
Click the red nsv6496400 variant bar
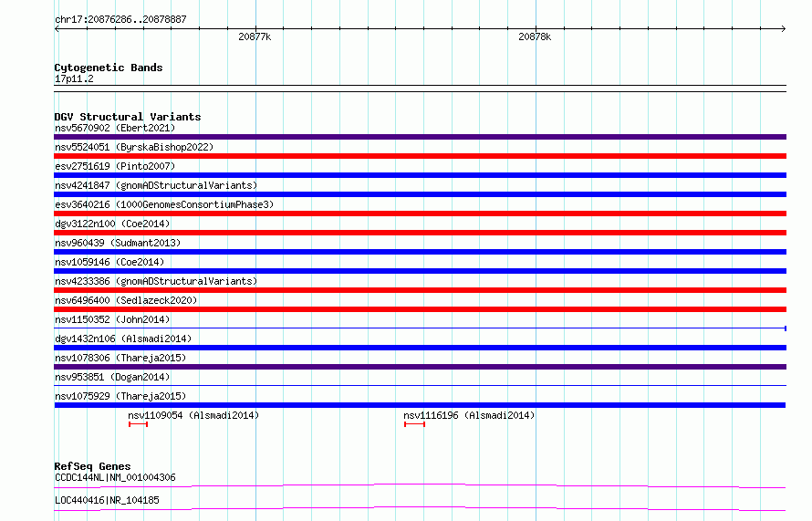420,309
